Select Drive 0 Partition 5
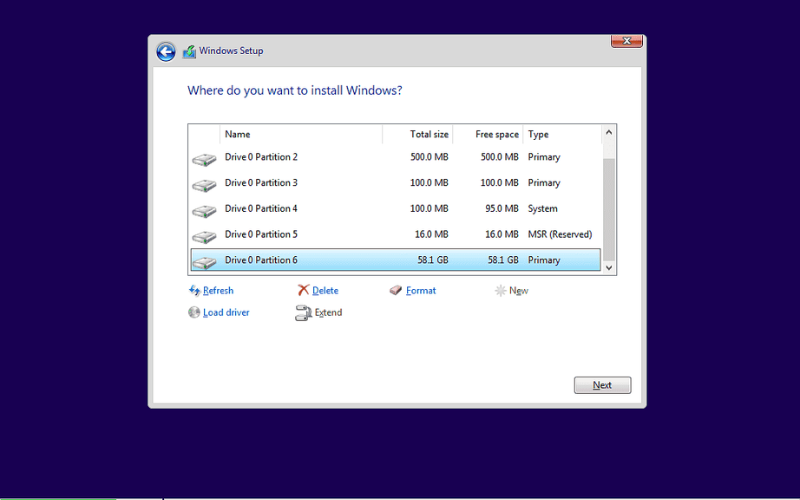 click(x=395, y=234)
